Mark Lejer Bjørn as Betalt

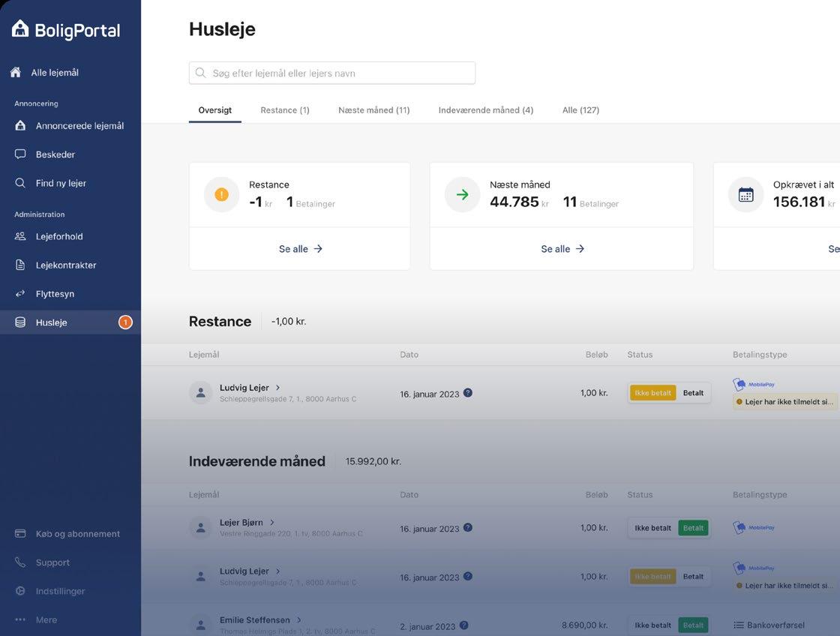[x=693, y=528]
